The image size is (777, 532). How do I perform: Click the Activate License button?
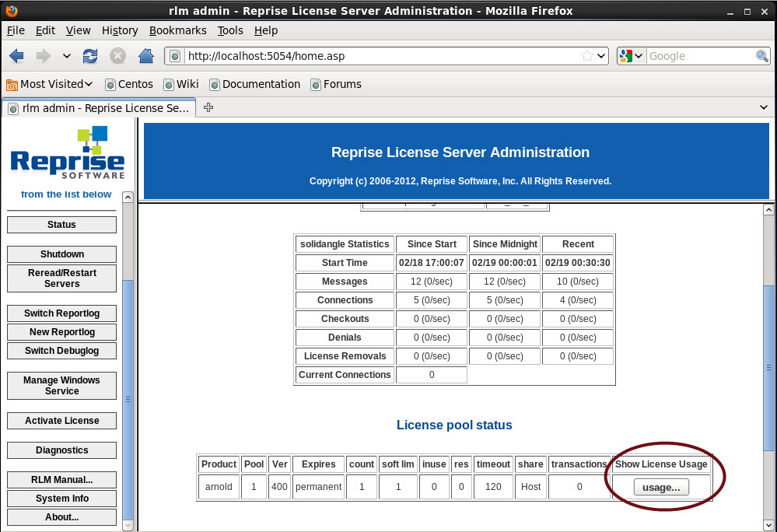coord(61,421)
